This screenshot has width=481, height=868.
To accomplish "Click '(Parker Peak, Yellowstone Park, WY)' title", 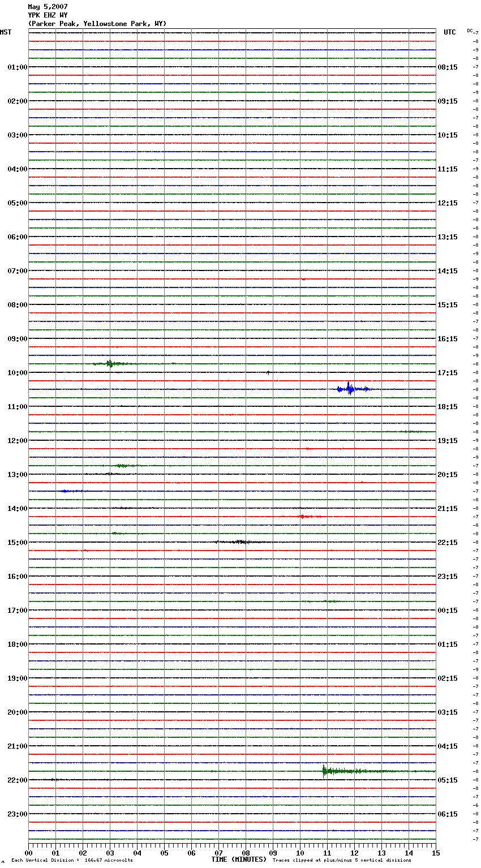I will (x=97, y=24).
